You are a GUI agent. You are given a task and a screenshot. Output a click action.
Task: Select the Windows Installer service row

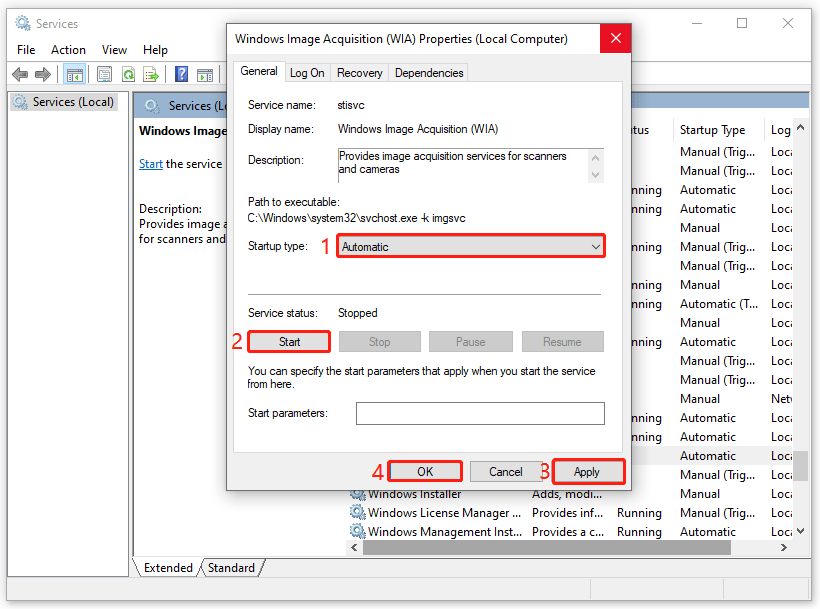click(413, 493)
